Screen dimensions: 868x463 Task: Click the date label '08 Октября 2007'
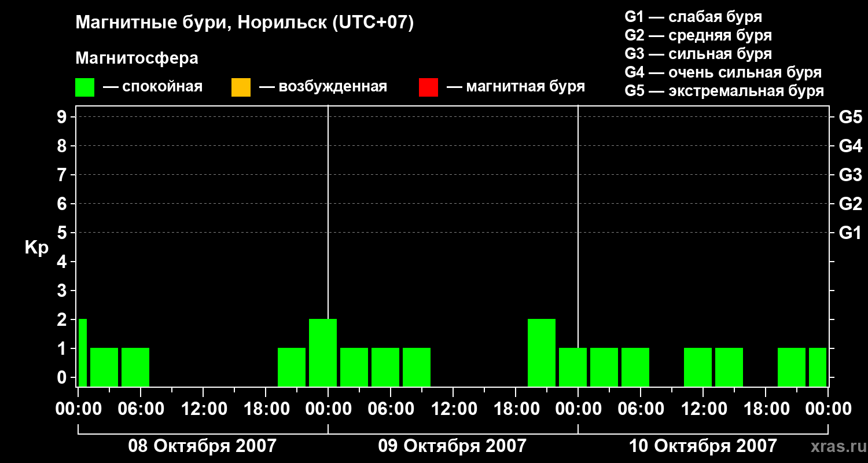(203, 446)
